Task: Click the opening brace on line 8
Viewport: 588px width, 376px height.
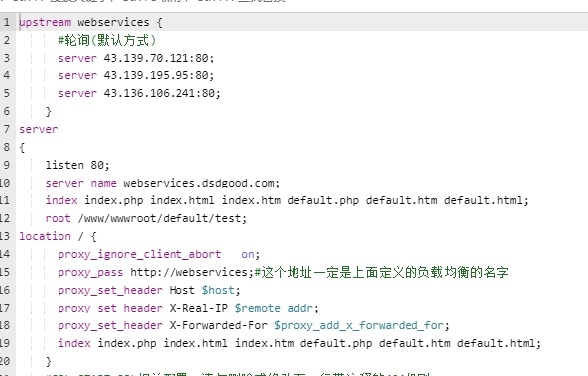Action: pos(22,147)
